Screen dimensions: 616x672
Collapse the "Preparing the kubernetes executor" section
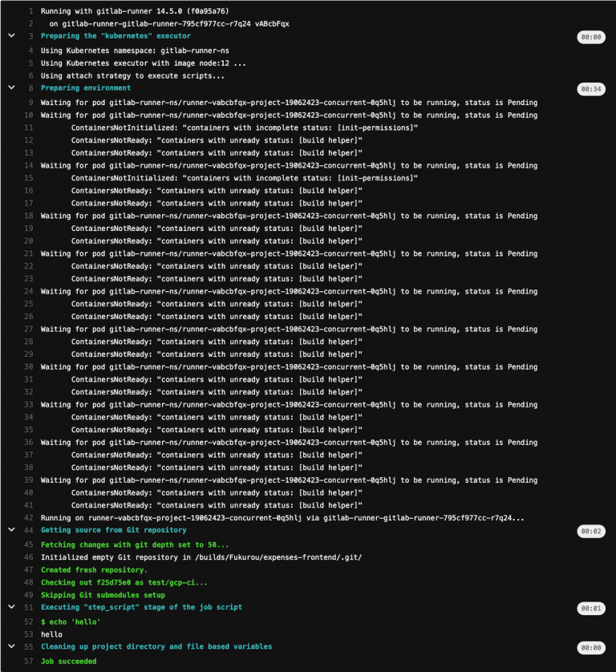click(x=10, y=35)
